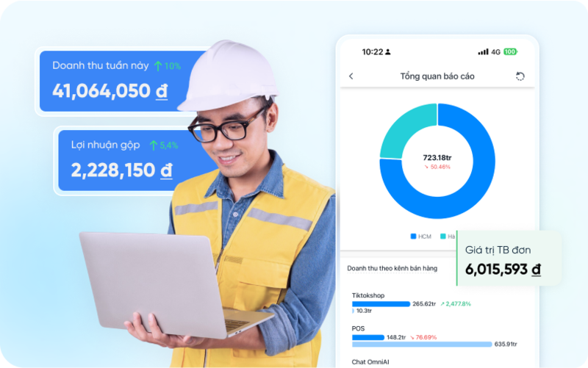This screenshot has width=588, height=368.
Task: Tap the 10.3tr previous Tiktokshop value
Action: point(364,311)
